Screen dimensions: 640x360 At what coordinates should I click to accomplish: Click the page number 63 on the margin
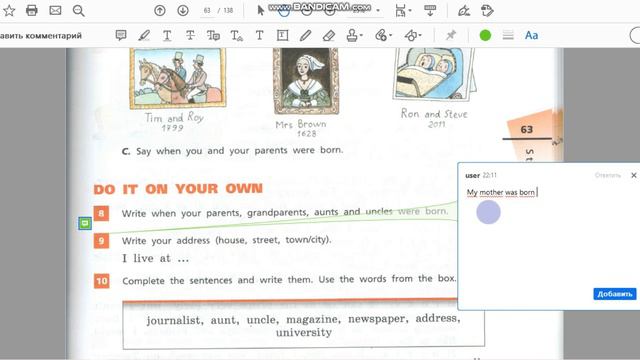click(x=527, y=130)
